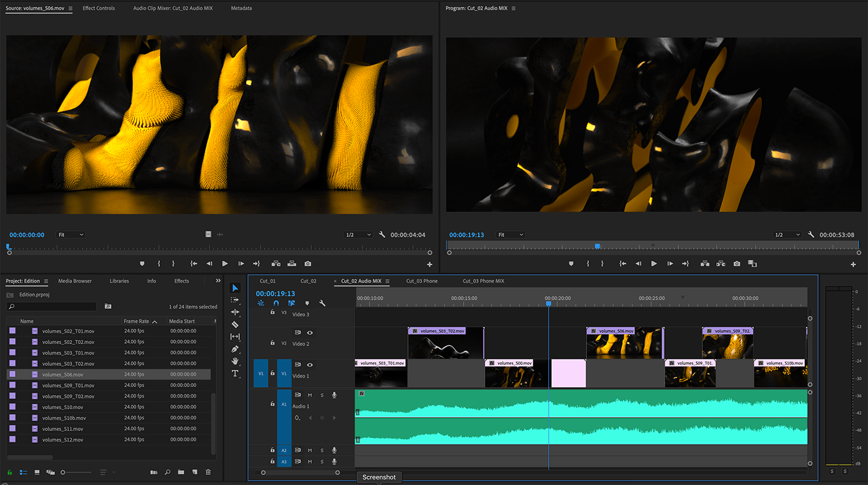
Task: Expand the hidden project panel tabs chevron
Action: click(x=218, y=281)
